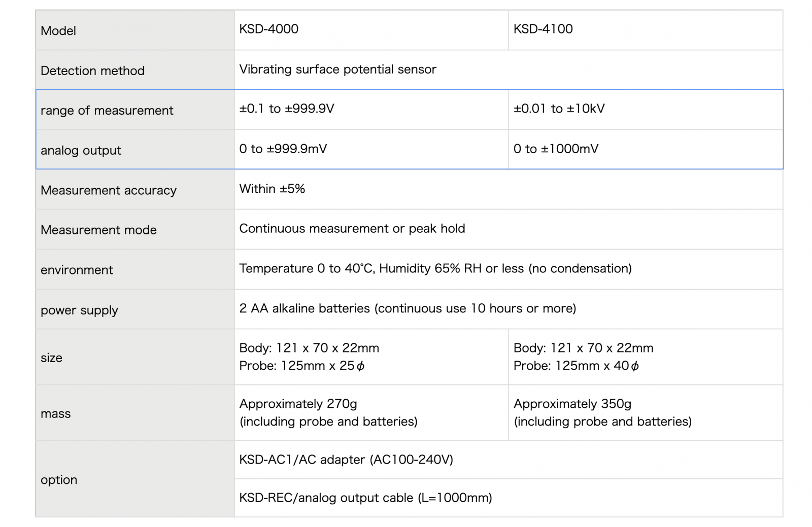This screenshot has width=812, height=527.
Task: Click Continuous measurement or peak hold text
Action: tap(352, 228)
